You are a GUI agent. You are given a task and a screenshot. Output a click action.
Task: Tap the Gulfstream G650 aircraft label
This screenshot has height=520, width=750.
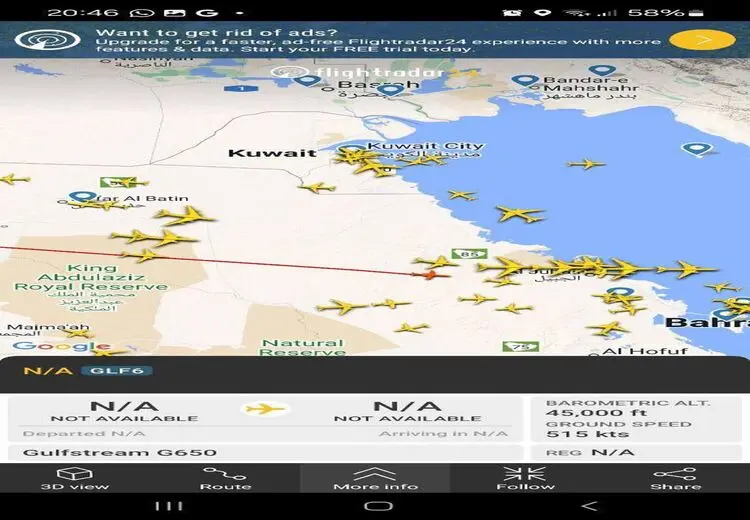(120, 453)
